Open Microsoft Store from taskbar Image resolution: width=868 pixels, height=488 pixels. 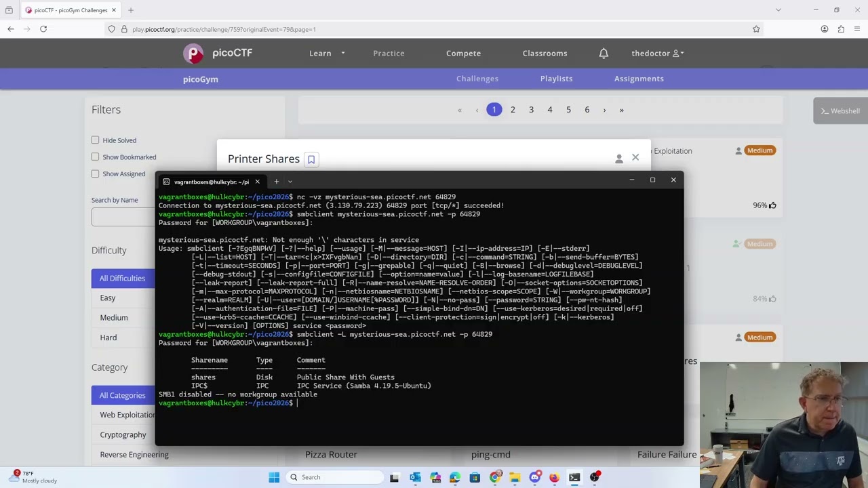(x=475, y=477)
